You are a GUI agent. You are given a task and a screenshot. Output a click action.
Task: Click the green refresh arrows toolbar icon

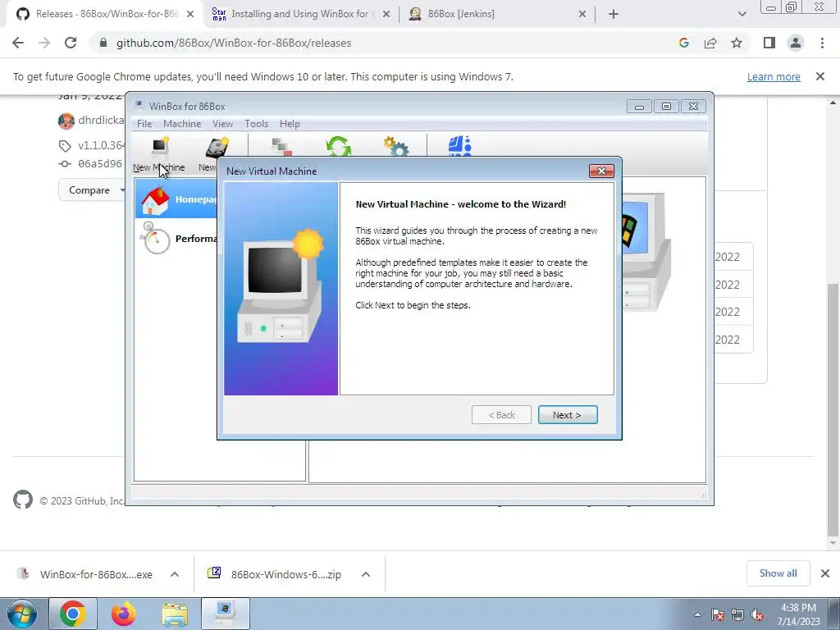coord(339,146)
